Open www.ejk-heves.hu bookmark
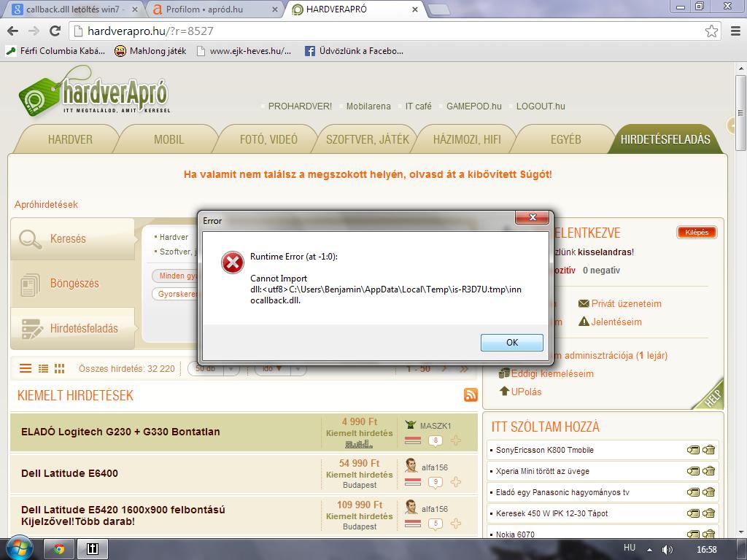Viewport: 747px width, 560px height. pos(244,51)
